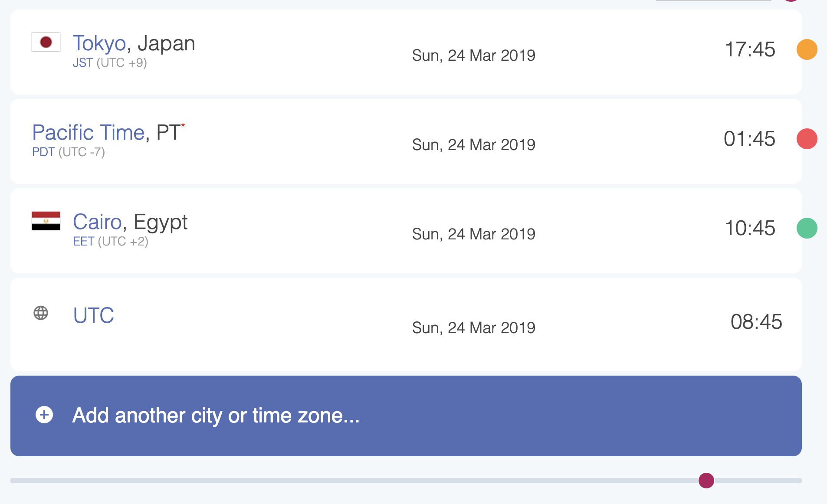This screenshot has width=827, height=504.
Task: Click the time slider handle
Action: tap(706, 481)
